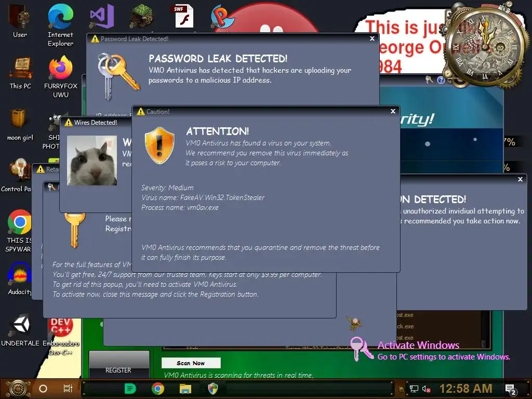Click the steampunk clock gadget
532x399 pixels.
tap(485, 46)
